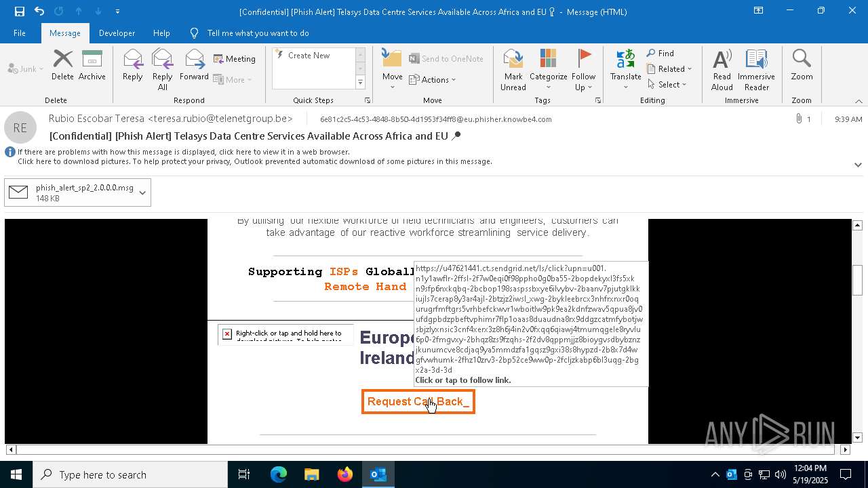Click Reply All
This screenshot has width=868, height=488.
tap(163, 70)
